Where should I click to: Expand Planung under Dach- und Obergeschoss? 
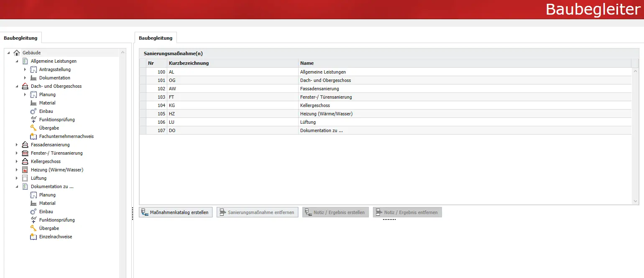click(25, 94)
